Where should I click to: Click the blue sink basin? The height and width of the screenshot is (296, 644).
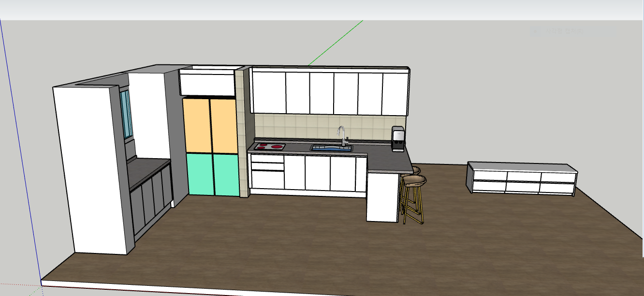pyautogui.click(x=331, y=148)
